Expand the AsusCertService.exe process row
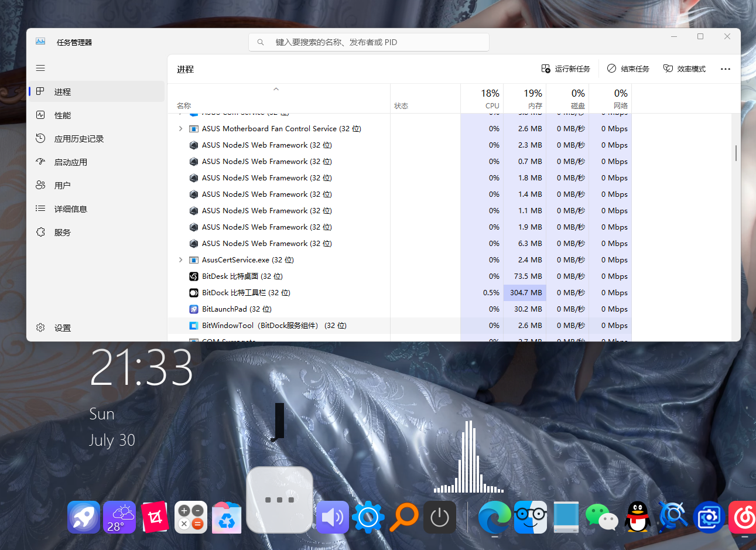The width and height of the screenshot is (756, 550). coord(180,260)
